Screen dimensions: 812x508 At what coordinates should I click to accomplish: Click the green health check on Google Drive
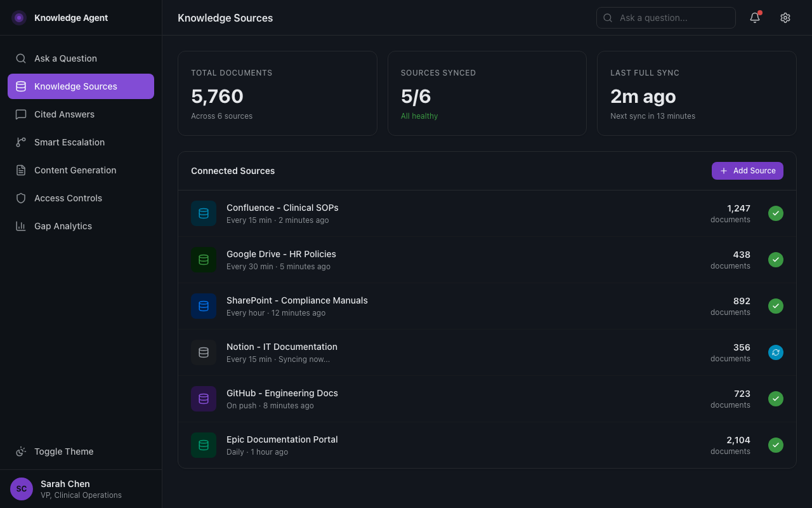point(775,260)
